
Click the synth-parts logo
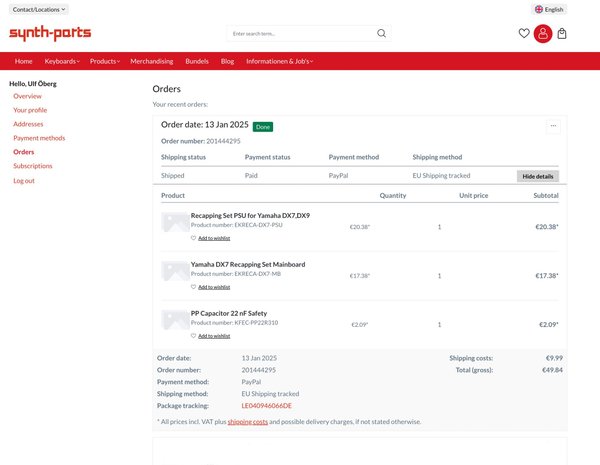pos(50,34)
